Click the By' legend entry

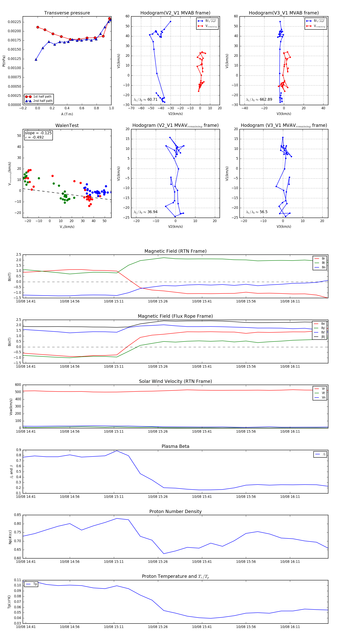tap(320, 328)
